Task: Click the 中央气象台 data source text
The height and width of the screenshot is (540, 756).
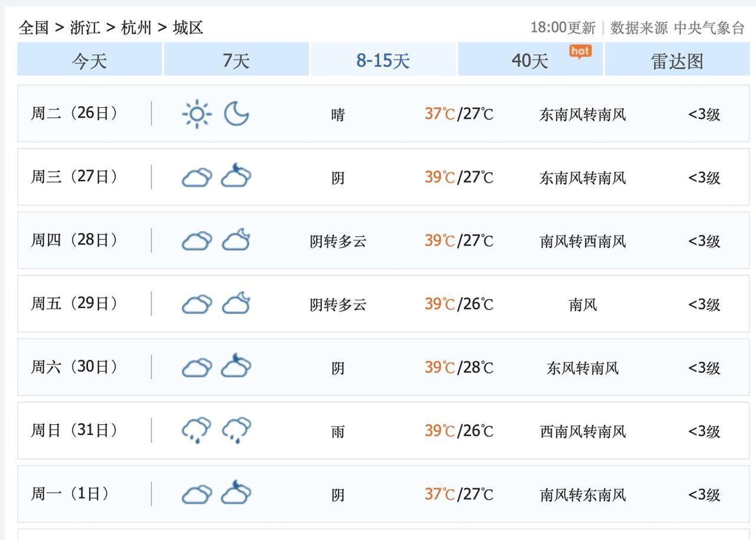Action: pyautogui.click(x=709, y=28)
